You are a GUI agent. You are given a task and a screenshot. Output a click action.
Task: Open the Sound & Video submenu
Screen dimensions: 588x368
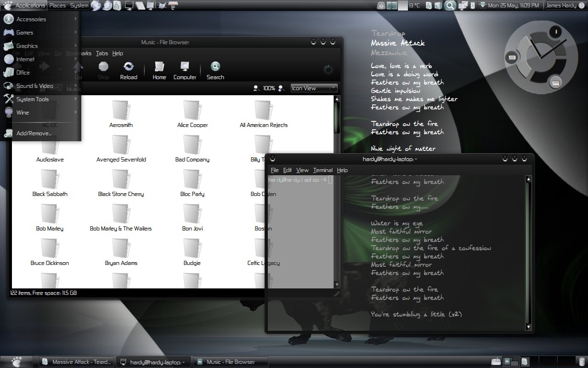click(41, 86)
